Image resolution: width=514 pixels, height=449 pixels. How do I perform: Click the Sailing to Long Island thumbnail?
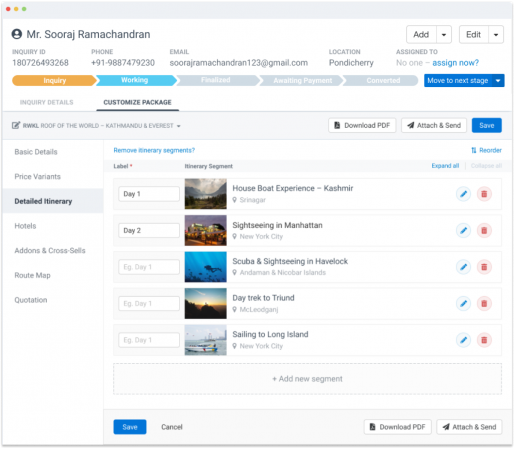(206, 340)
